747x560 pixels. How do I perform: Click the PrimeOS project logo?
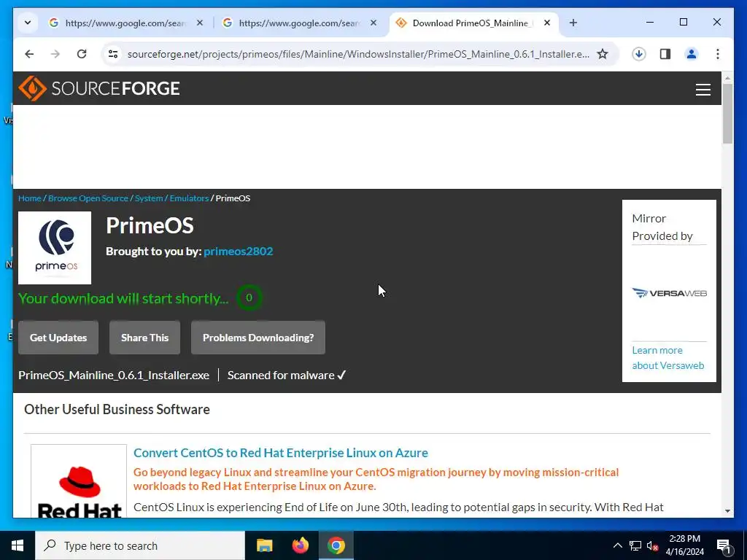pyautogui.click(x=55, y=248)
